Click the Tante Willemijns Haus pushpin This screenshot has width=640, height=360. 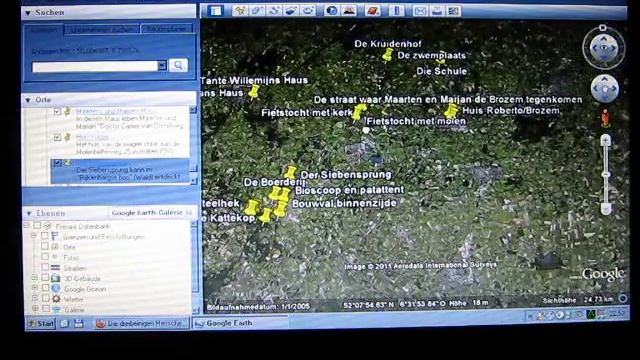tap(254, 92)
